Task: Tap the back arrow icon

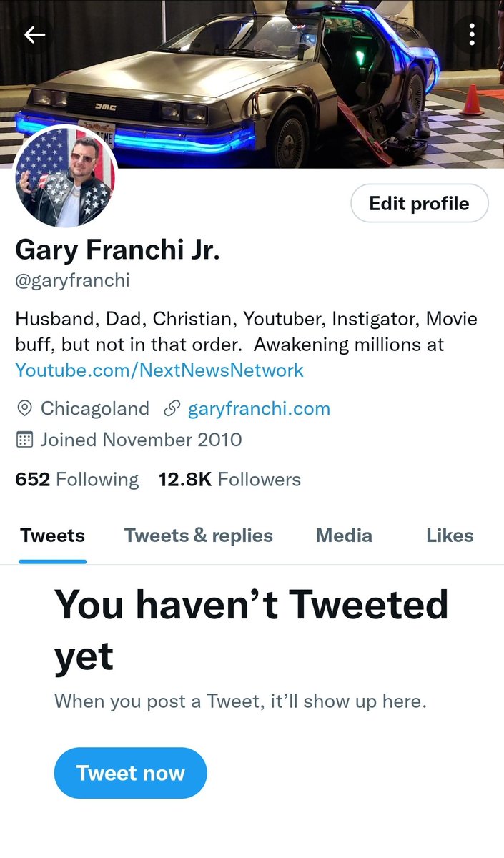Action: click(x=34, y=34)
